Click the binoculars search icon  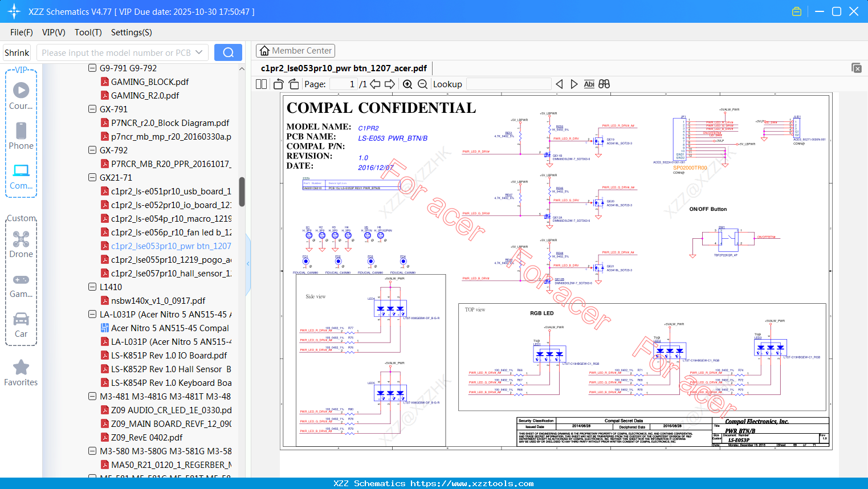tap(604, 84)
